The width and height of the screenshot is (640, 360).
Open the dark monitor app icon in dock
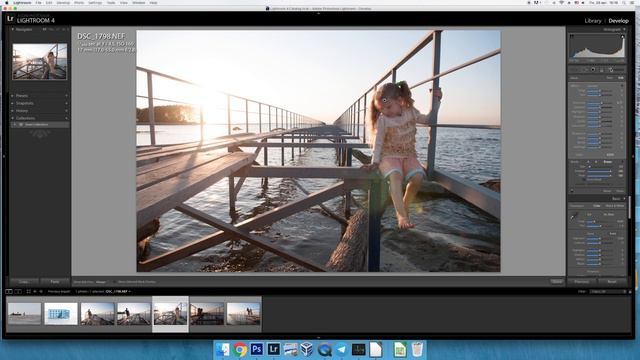coord(358,350)
